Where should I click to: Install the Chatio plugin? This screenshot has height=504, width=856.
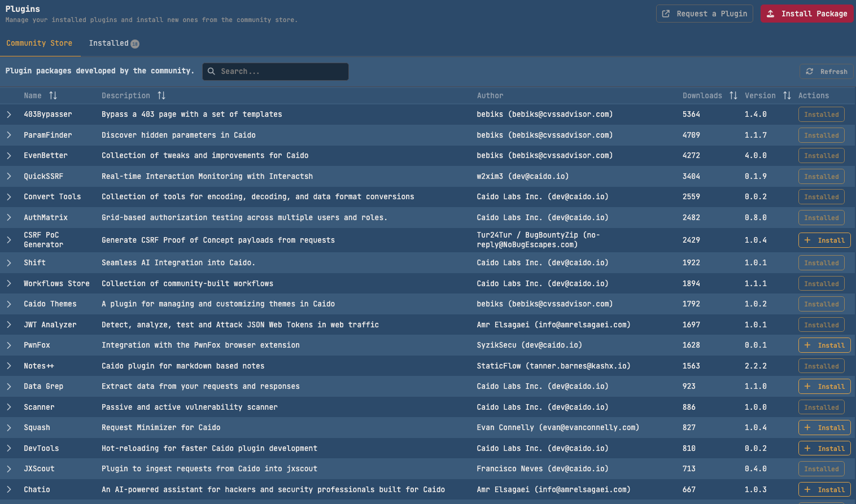pyautogui.click(x=824, y=489)
